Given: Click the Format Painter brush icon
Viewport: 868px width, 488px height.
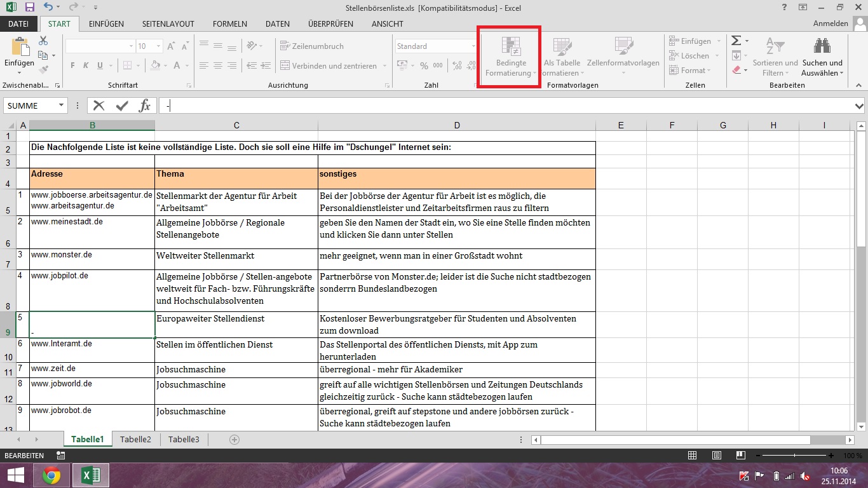Looking at the screenshot, I should point(43,70).
